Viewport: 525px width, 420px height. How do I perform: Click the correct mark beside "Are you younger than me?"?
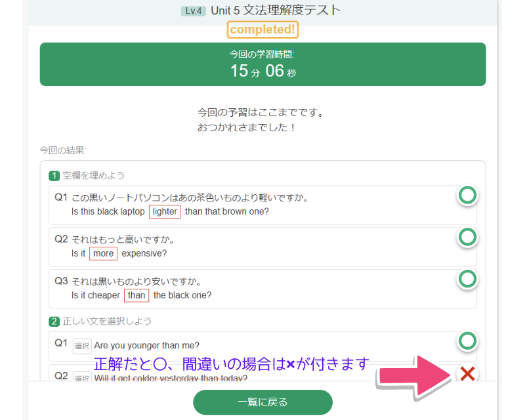pyautogui.click(x=467, y=341)
